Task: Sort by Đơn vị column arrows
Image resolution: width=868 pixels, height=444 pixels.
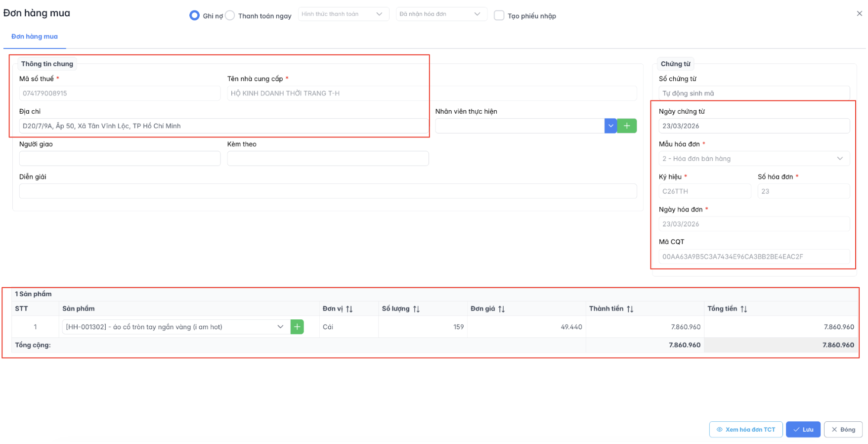Action: point(349,309)
